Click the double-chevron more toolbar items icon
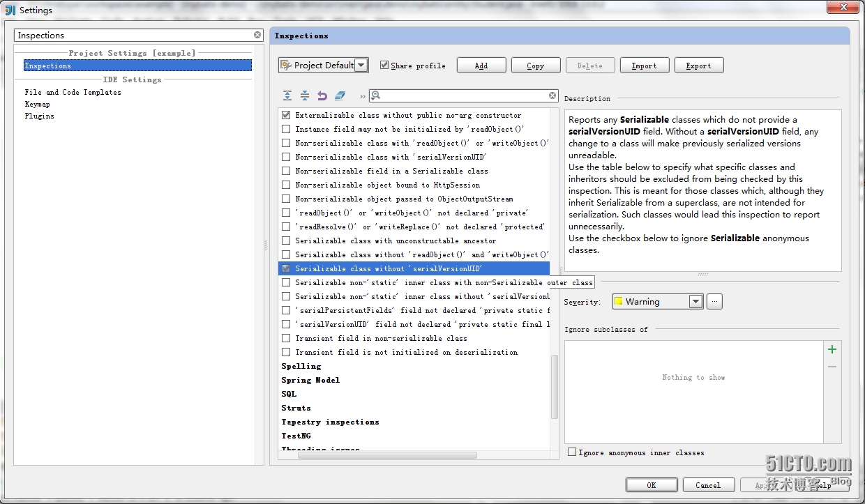The height and width of the screenshot is (504, 865). pyautogui.click(x=363, y=96)
